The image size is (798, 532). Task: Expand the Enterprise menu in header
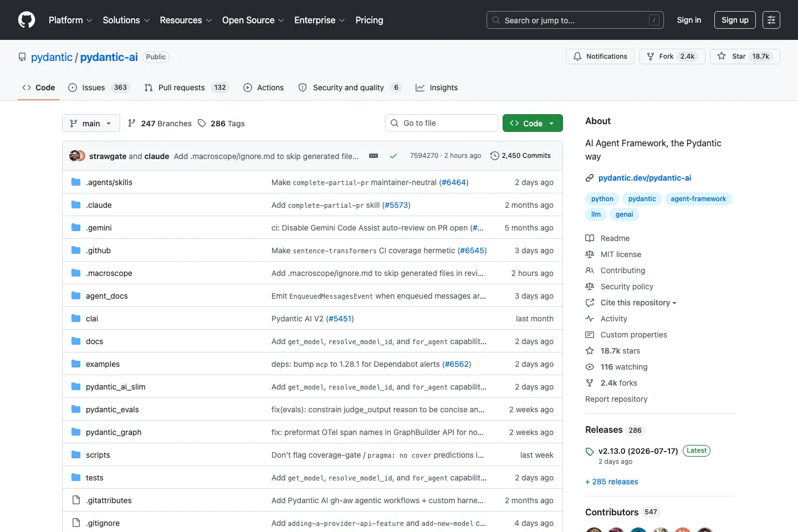pyautogui.click(x=320, y=20)
